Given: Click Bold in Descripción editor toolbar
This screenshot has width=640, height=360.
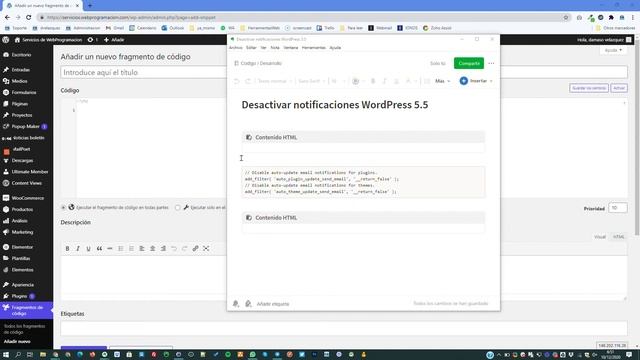Looking at the screenshot, I should (x=67, y=249).
